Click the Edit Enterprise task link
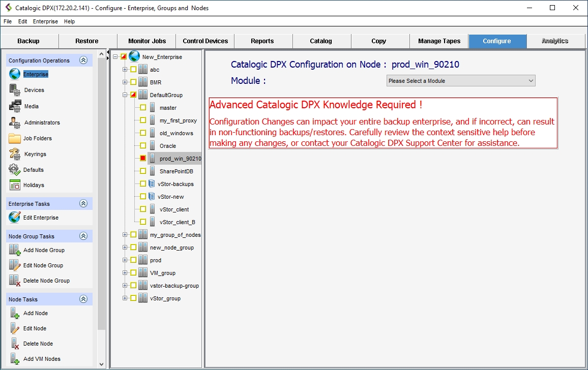The width and height of the screenshot is (588, 370). (41, 218)
